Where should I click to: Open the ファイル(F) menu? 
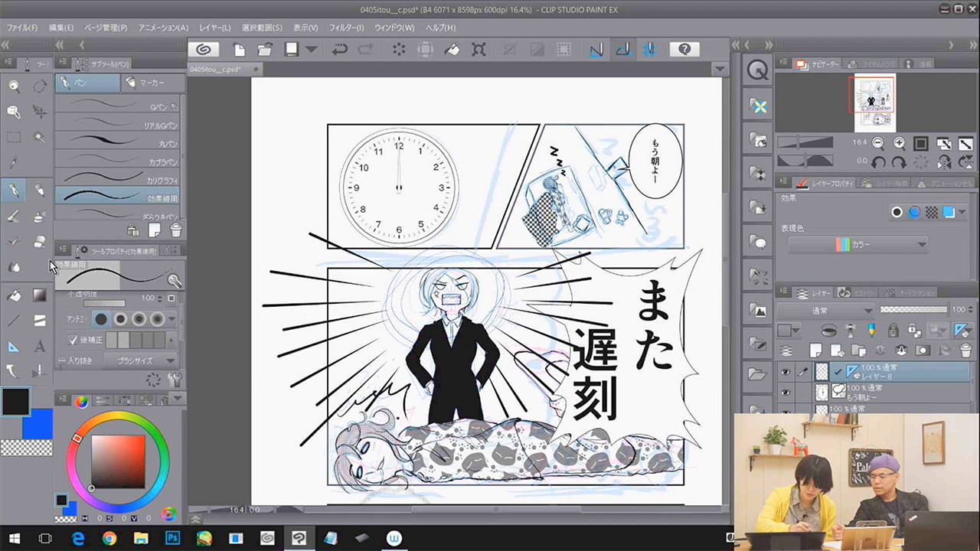click(x=22, y=28)
